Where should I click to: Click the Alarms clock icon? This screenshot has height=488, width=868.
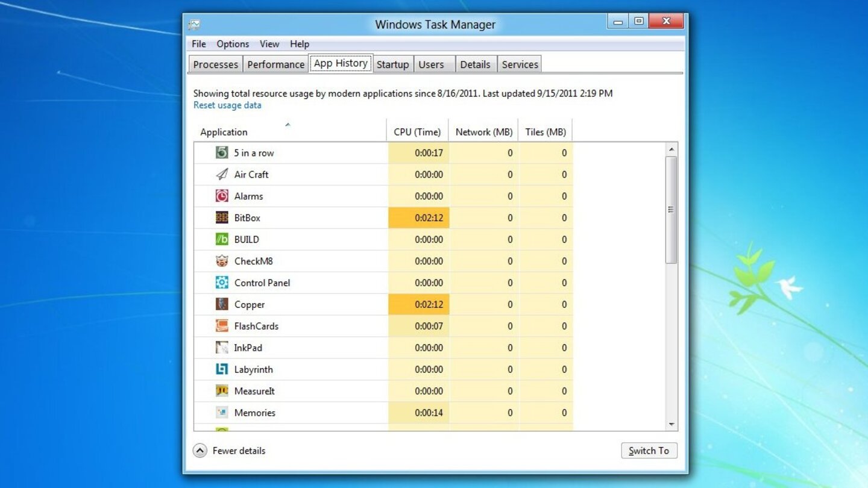222,196
